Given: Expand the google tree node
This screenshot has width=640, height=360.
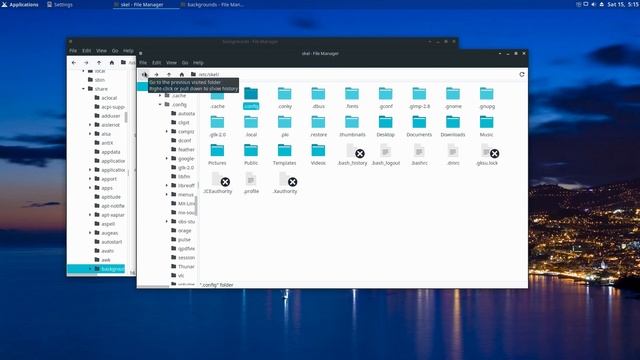Looking at the screenshot, I should (x=167, y=158).
